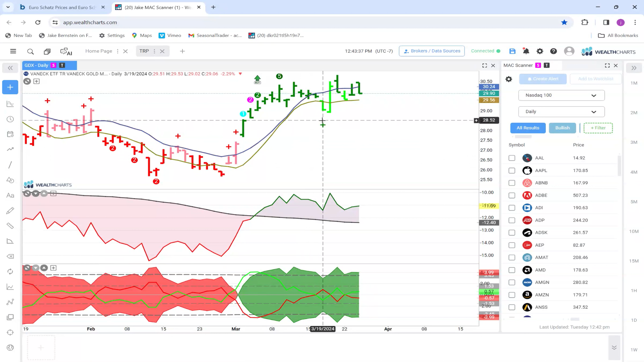The image size is (644, 362).
Task: Open the symbol search magnifier
Action: tap(31, 51)
